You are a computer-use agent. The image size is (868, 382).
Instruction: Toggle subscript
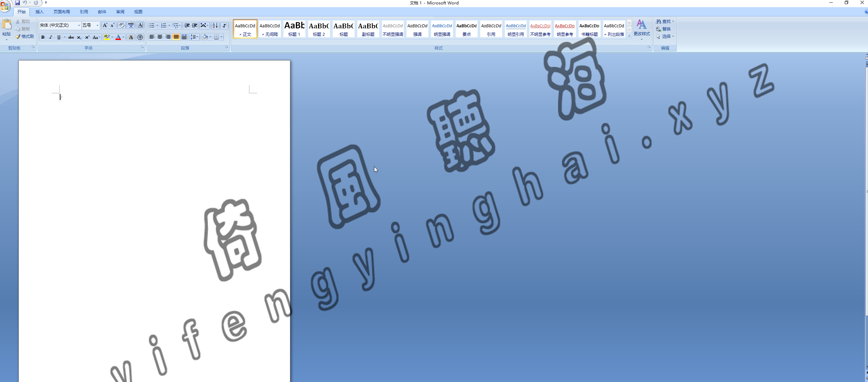pyautogui.click(x=79, y=37)
